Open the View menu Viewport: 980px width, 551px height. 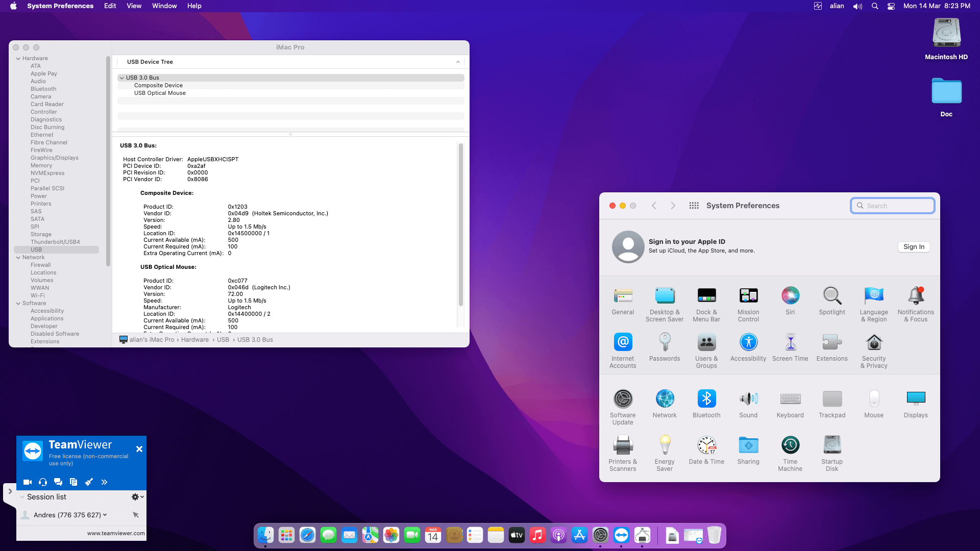(134, 6)
